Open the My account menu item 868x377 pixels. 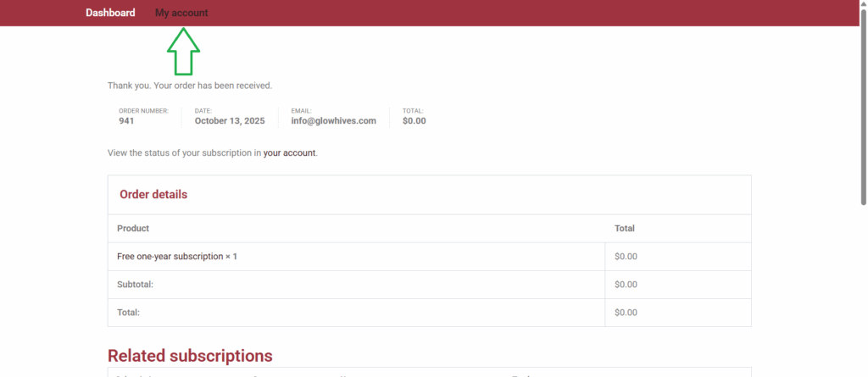point(181,13)
